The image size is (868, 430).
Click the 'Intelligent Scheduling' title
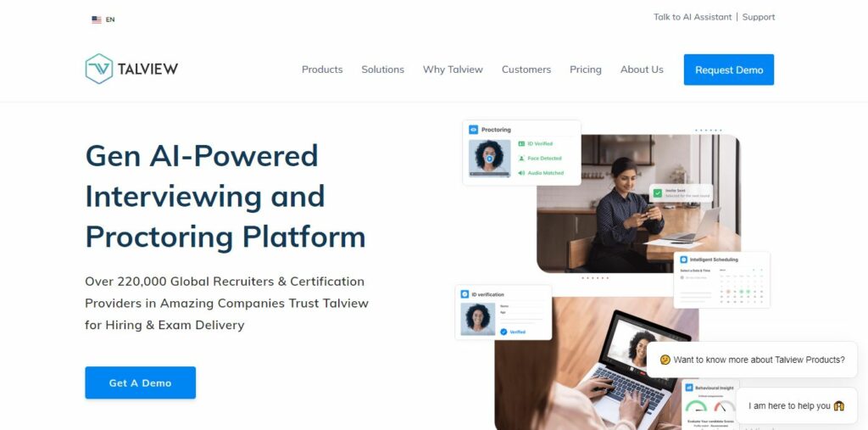click(714, 260)
